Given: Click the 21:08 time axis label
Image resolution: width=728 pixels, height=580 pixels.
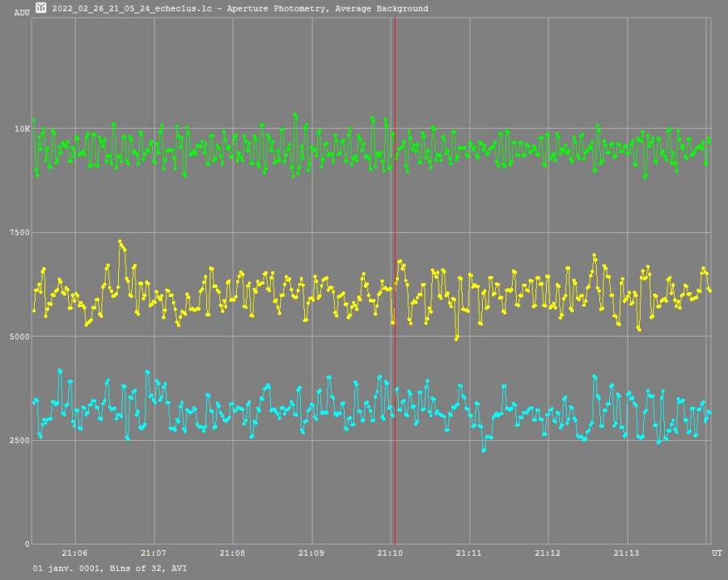Looking at the screenshot, I should coord(233,553).
